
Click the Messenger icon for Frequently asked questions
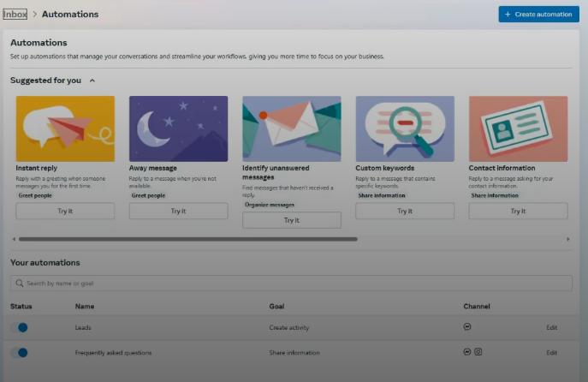pyautogui.click(x=466, y=352)
